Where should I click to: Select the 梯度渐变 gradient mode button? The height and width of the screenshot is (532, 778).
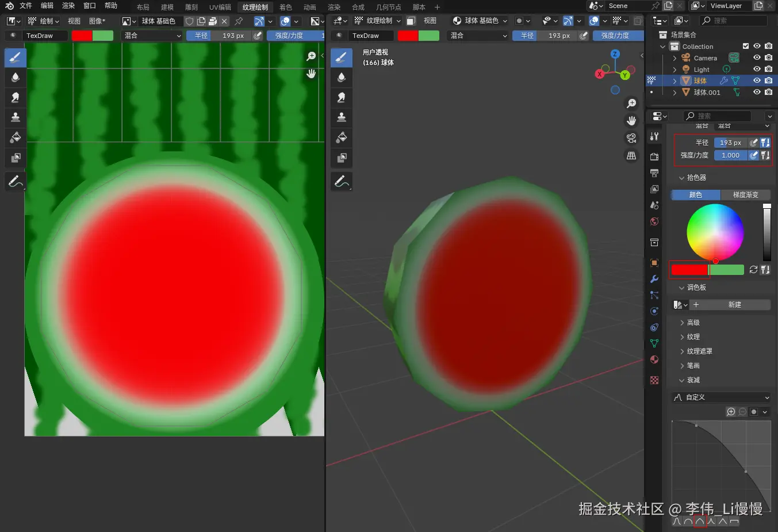pyautogui.click(x=745, y=195)
